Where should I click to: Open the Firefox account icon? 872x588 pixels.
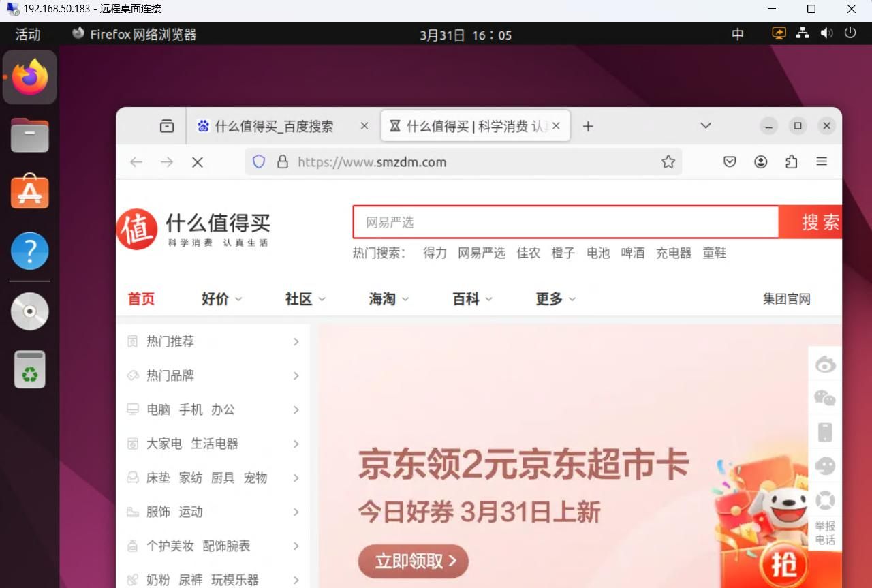761,162
